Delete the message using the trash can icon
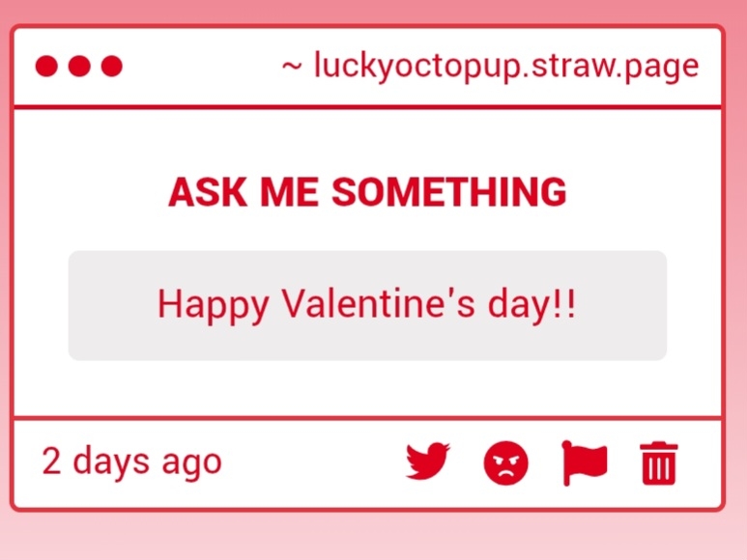Viewport: 747px width, 560px height. 659,463
